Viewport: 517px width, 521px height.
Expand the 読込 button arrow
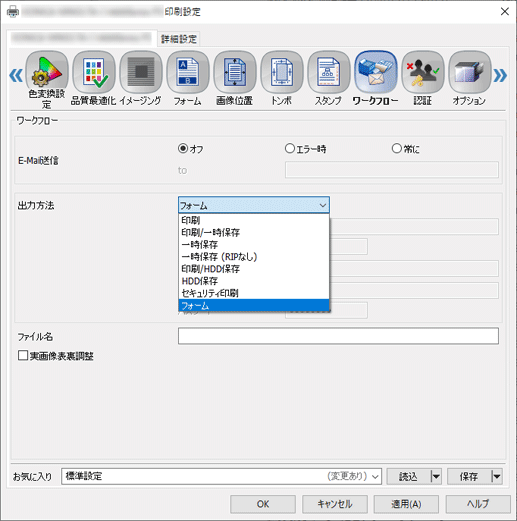[x=435, y=476]
